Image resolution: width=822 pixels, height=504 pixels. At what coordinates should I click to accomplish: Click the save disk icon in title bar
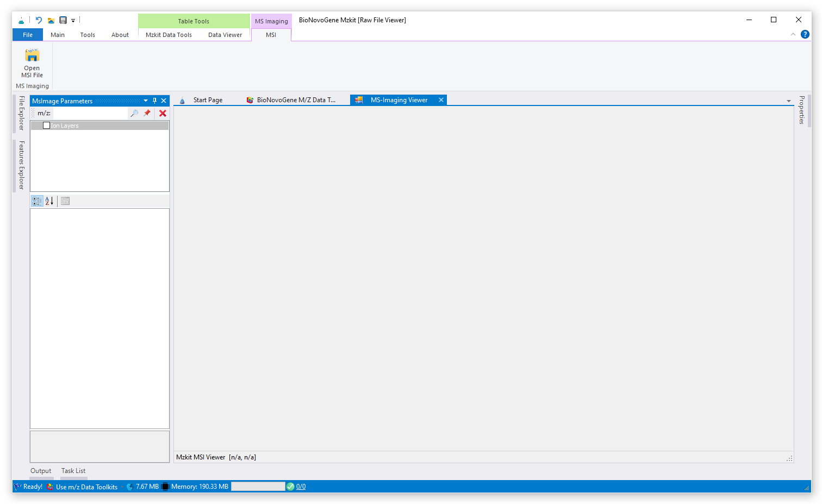[63, 20]
